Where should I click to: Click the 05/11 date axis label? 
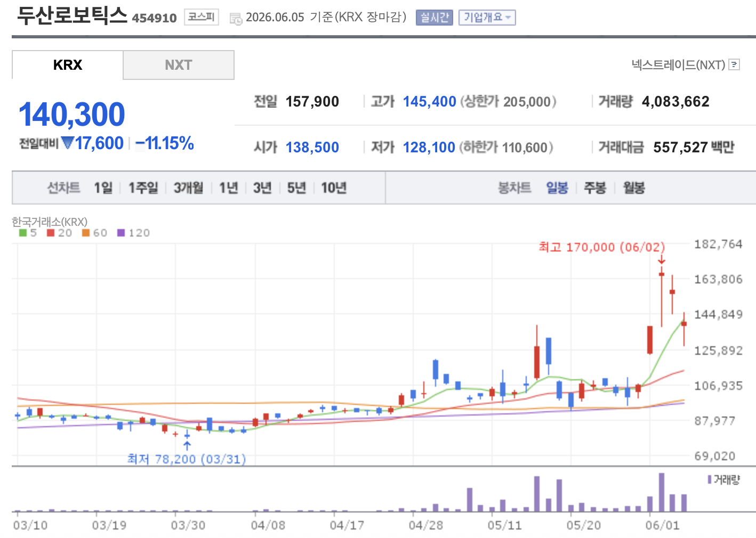[x=504, y=525]
